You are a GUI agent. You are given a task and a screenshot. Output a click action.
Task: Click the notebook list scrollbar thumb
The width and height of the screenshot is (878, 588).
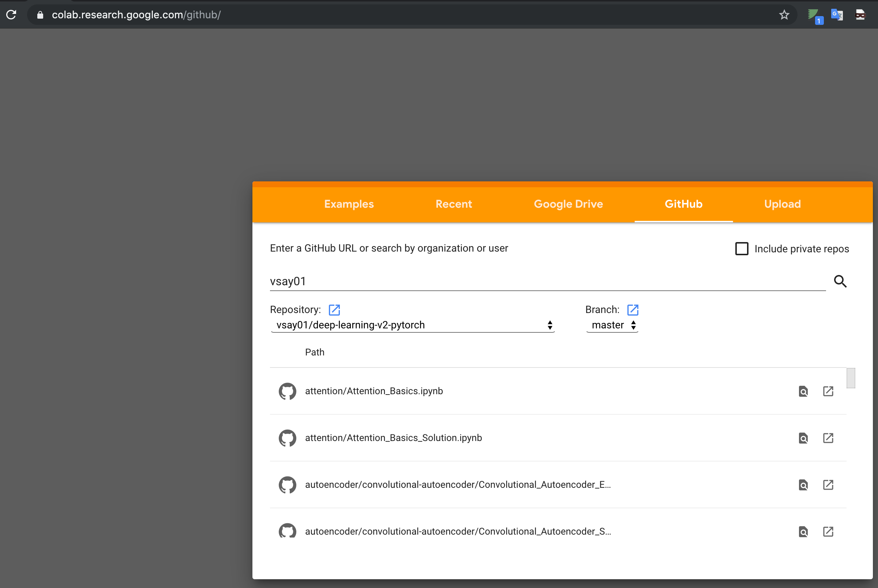(x=851, y=378)
